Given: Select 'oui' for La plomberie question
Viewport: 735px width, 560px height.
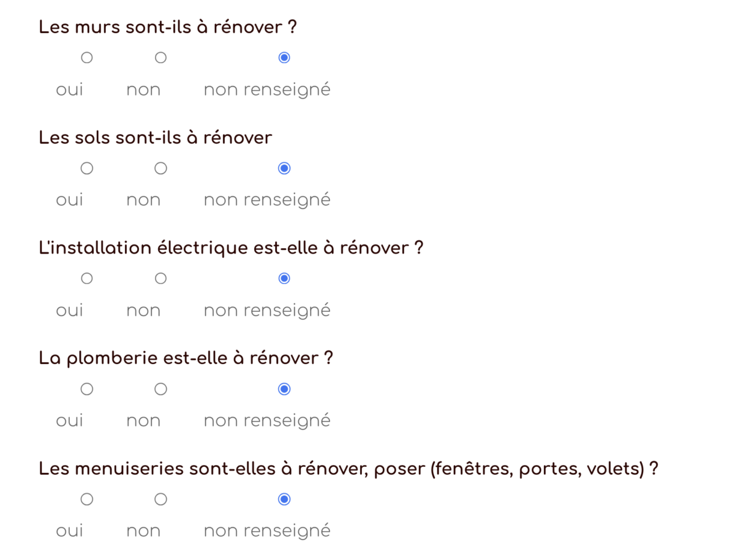Looking at the screenshot, I should coord(87,389).
